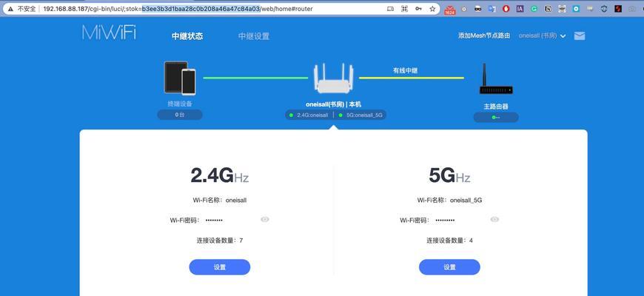The width and height of the screenshot is (644, 296).
Task: Click the 5GHz heading
Action: (x=449, y=175)
